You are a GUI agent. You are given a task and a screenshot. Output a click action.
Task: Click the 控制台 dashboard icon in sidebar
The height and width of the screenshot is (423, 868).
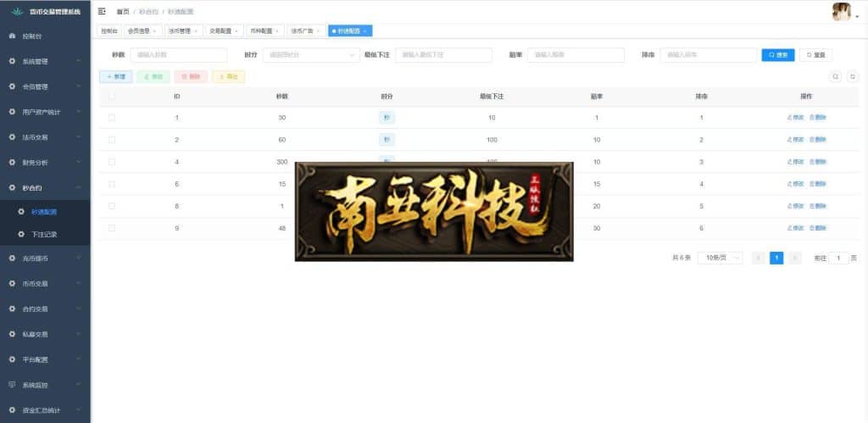[x=12, y=36]
